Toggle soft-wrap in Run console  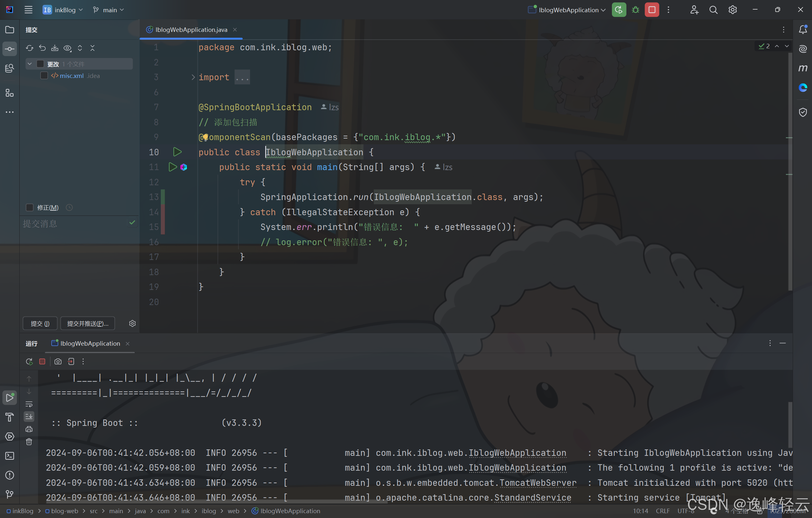coord(29,404)
